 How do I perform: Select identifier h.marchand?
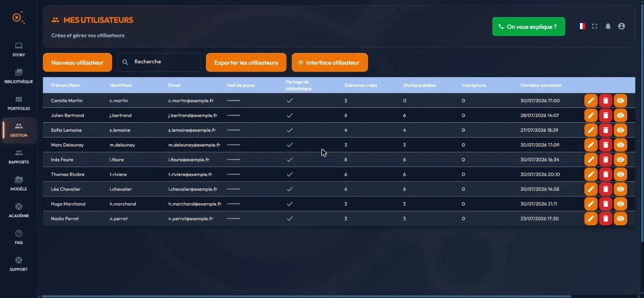(123, 204)
